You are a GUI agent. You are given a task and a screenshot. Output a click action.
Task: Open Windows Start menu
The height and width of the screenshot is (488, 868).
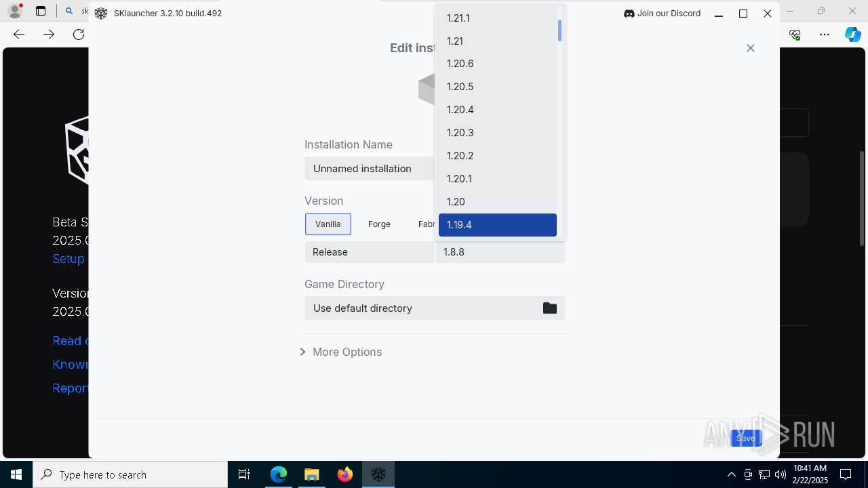tap(16, 474)
